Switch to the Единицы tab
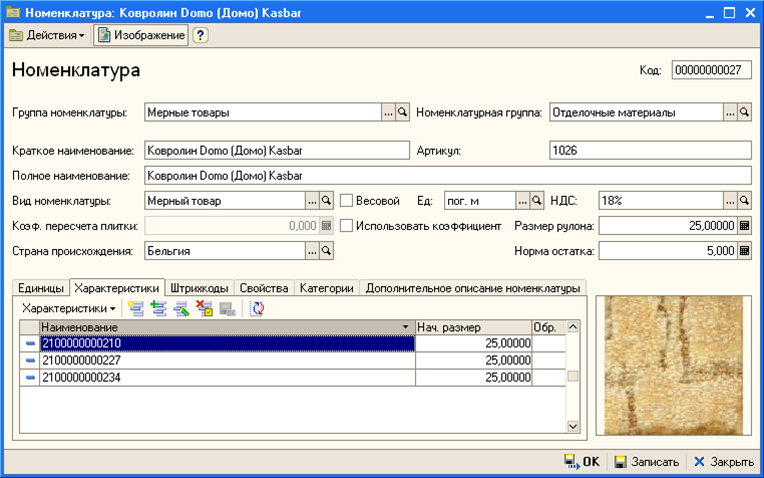764x478 pixels. (41, 288)
